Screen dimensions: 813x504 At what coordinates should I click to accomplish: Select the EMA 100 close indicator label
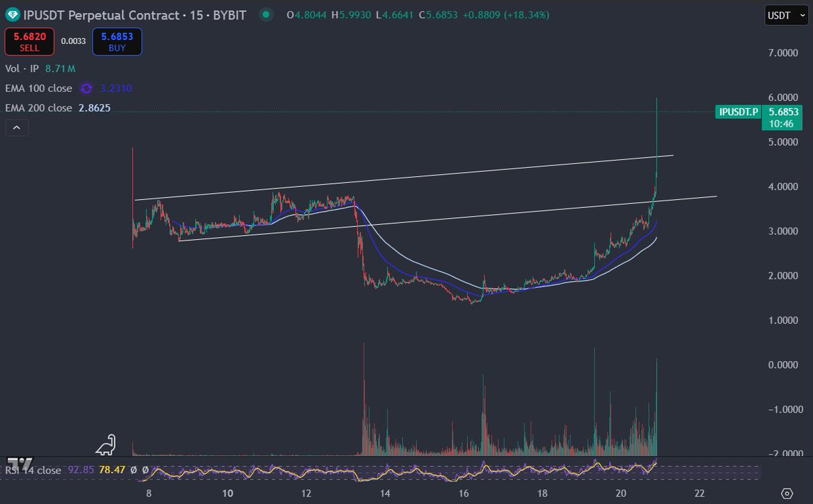[39, 88]
